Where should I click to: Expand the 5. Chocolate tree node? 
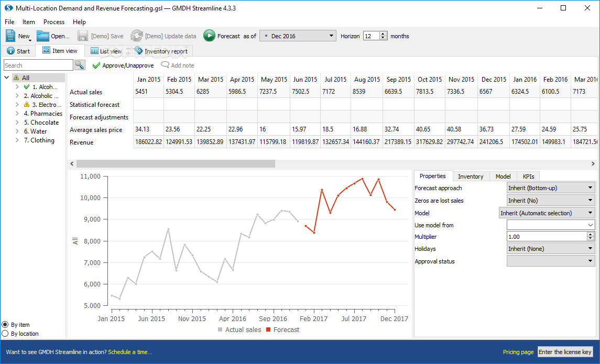[x=17, y=123]
